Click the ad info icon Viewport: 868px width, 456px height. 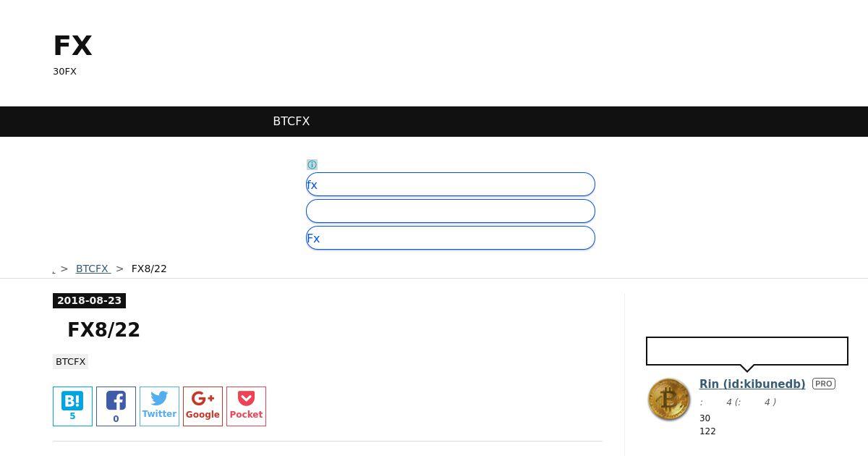[x=312, y=164]
